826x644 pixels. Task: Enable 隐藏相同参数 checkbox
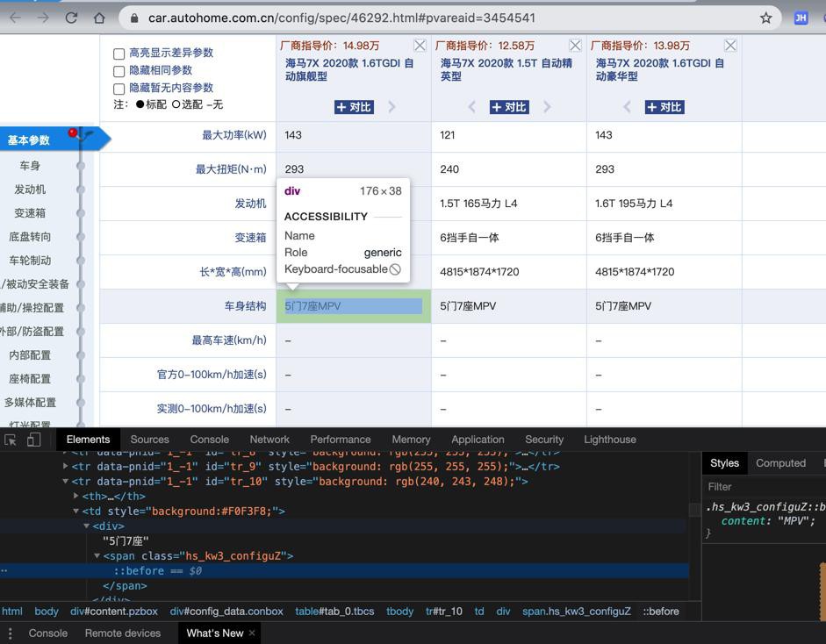click(x=119, y=71)
